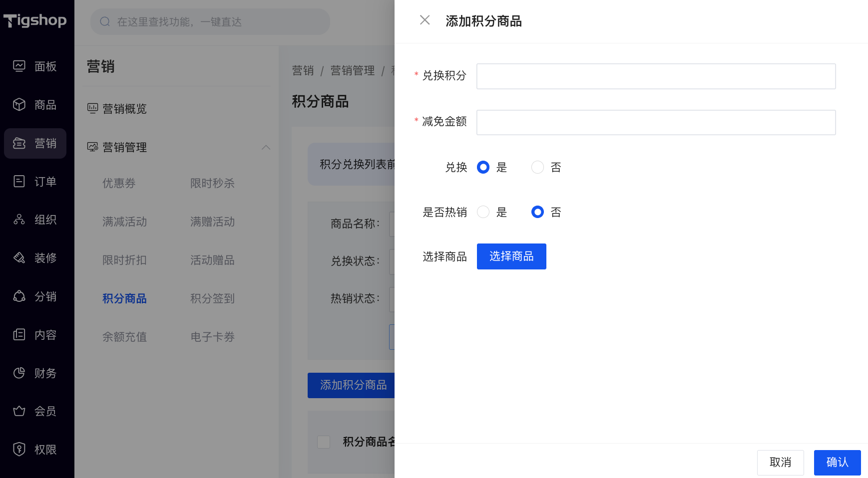This screenshot has height=478, width=868.
Task: Focus the 兑换积分 input field
Action: tap(655, 76)
